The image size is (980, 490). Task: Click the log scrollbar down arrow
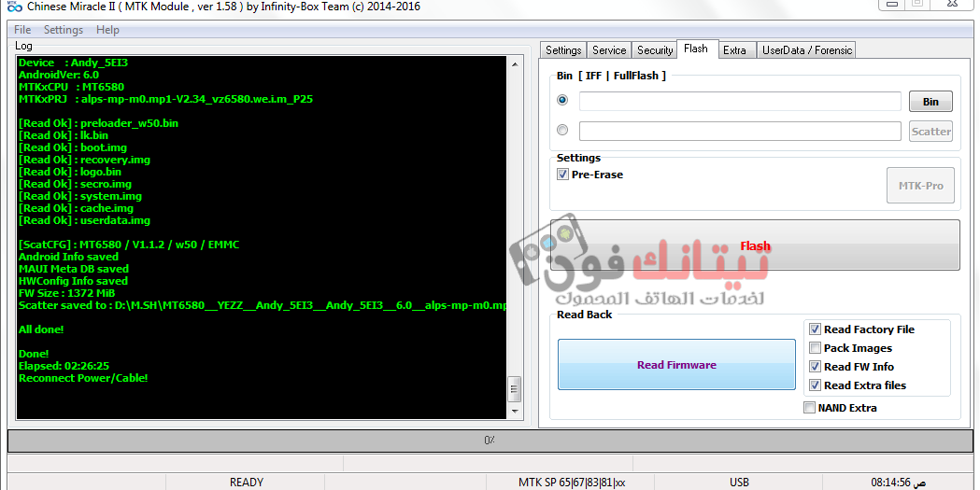tap(515, 412)
